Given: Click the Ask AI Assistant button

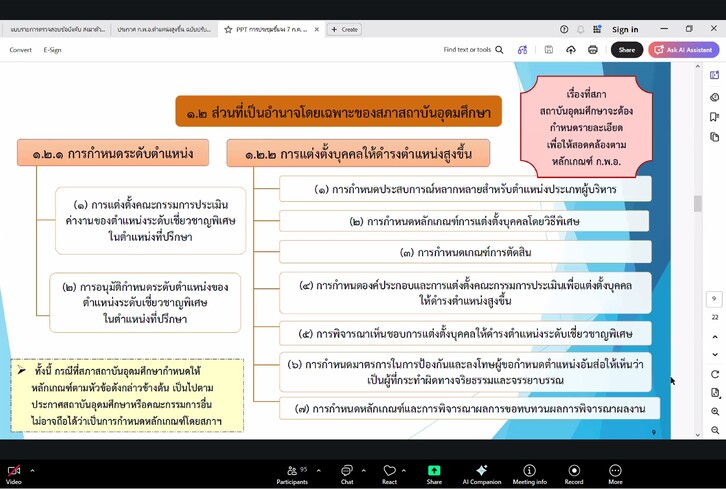Looking at the screenshot, I should click(683, 50).
